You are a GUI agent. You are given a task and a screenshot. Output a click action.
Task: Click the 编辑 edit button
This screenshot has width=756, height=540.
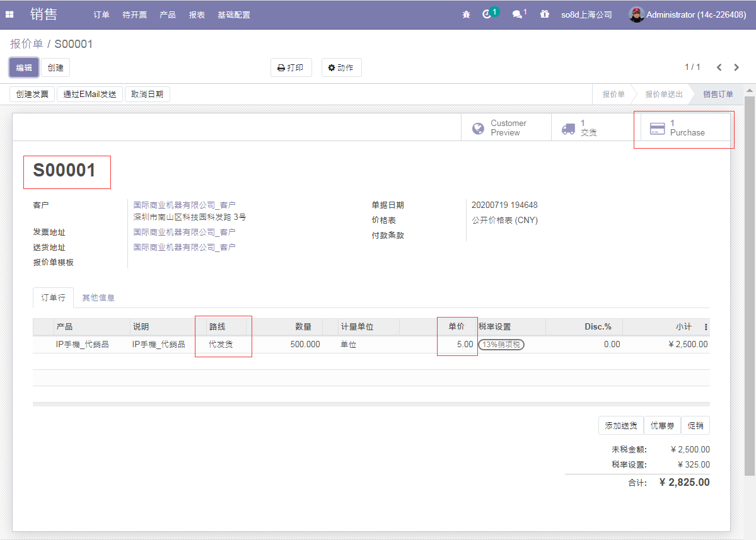(24, 67)
